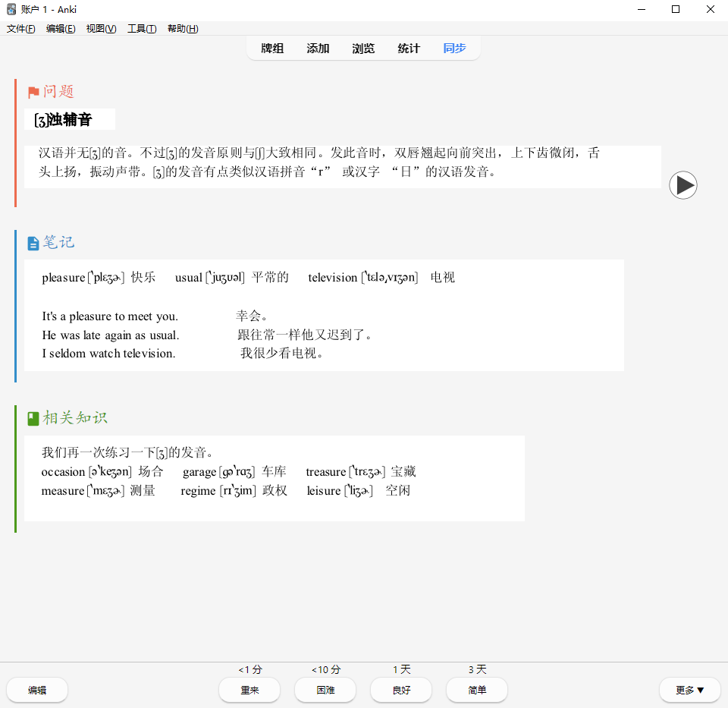Click 同步 to sync the collection
Image resolution: width=728 pixels, height=708 pixels.
[454, 49]
